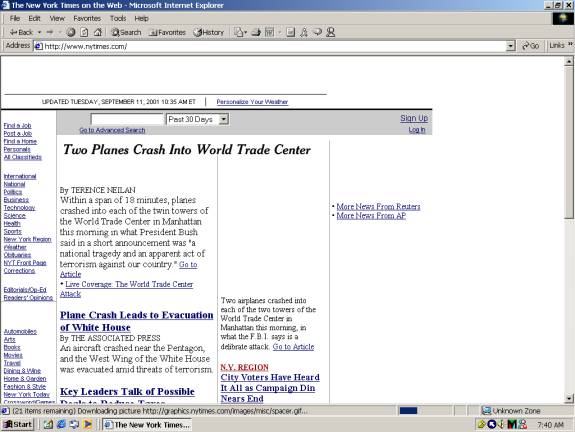575x432 pixels.
Task: Open Plane Crash Leads to Evacuation headline
Action: coord(136,321)
